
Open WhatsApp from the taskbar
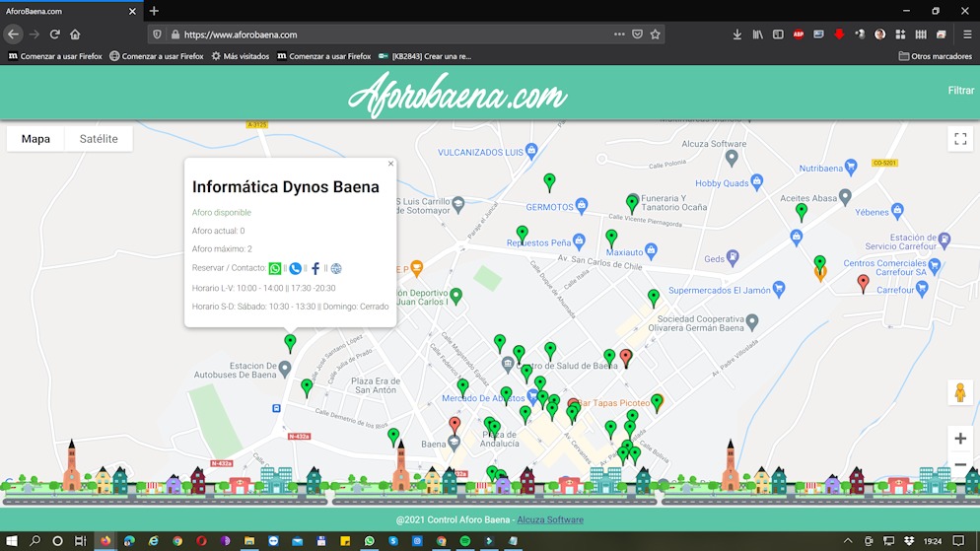coord(370,541)
